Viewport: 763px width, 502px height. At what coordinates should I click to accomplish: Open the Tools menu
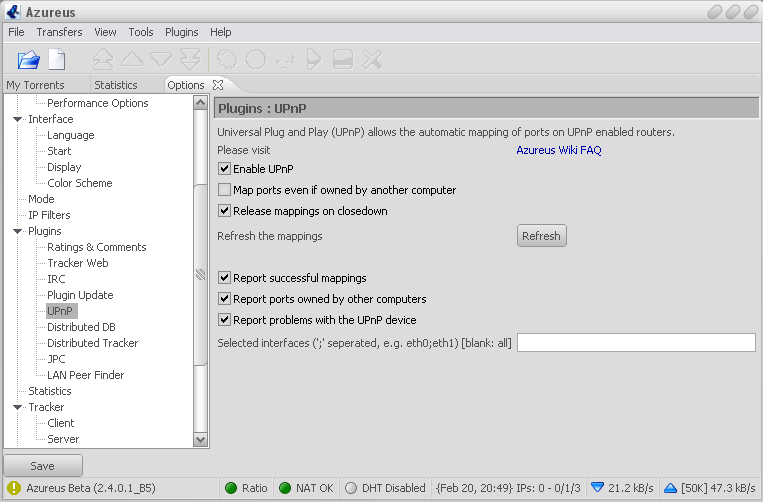pos(141,32)
